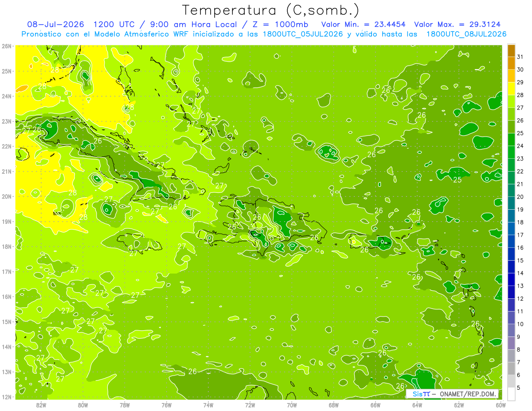Image resolution: width=532 pixels, height=411 pixels.
Task: Click the '17N' latitude axis label
Action: 7,271
